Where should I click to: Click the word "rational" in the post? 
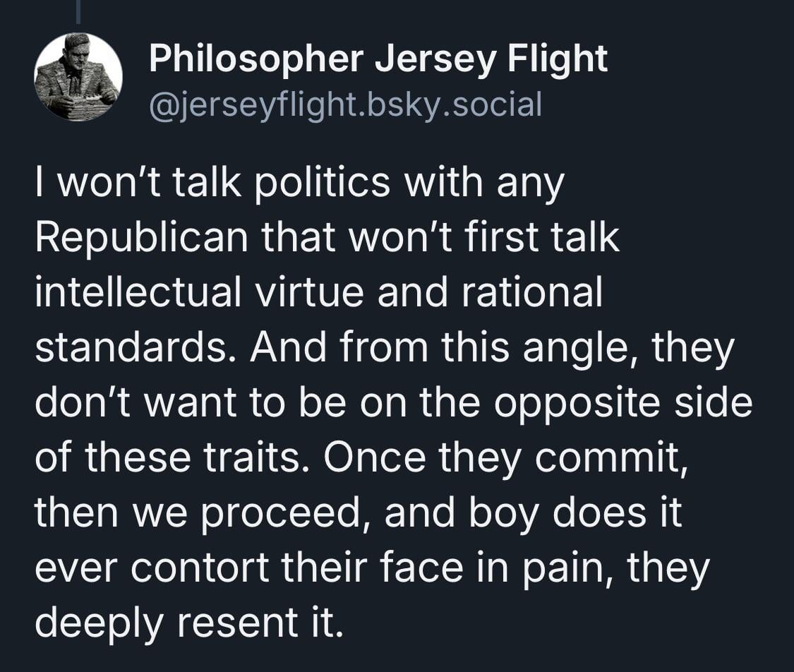pos(532,294)
